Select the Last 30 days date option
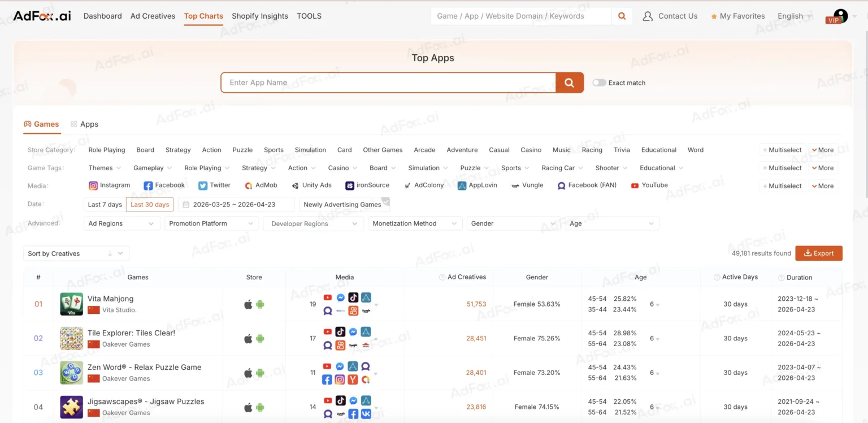This screenshot has width=868, height=423. point(150,205)
